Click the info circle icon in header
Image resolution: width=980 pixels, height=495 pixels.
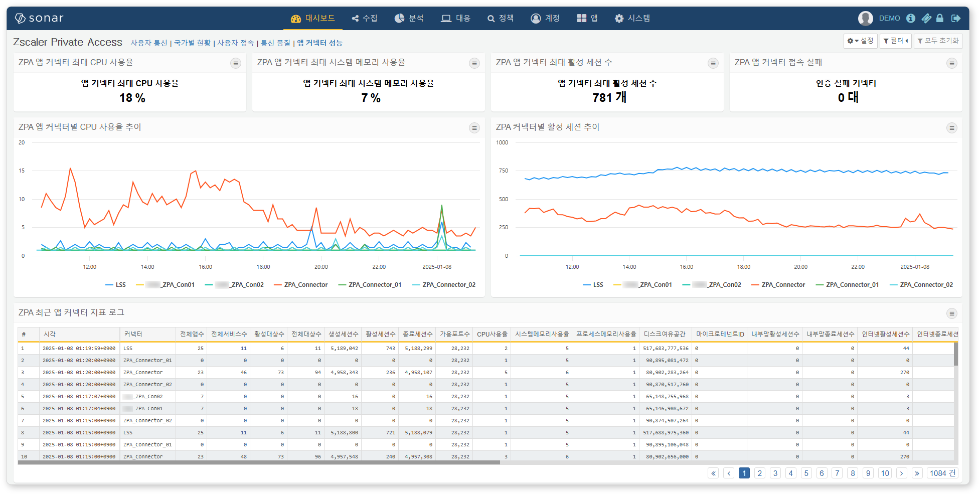[911, 18]
